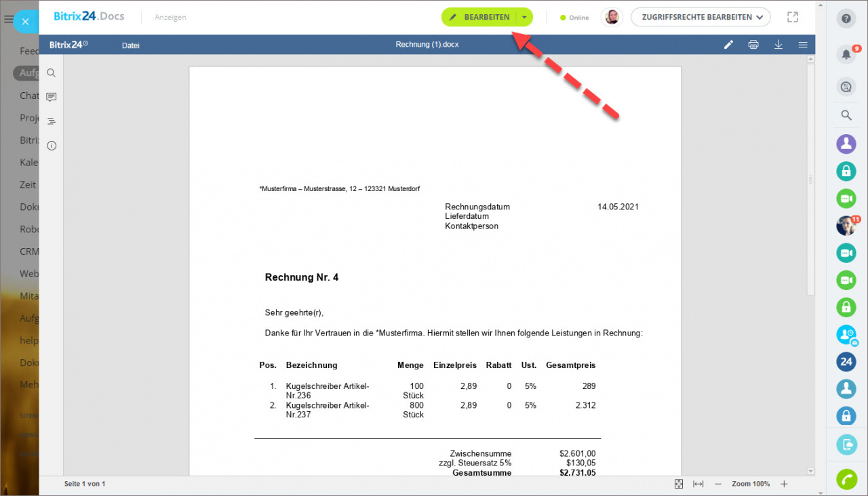
Task: Click the Kontaktperson label
Action: click(x=471, y=226)
